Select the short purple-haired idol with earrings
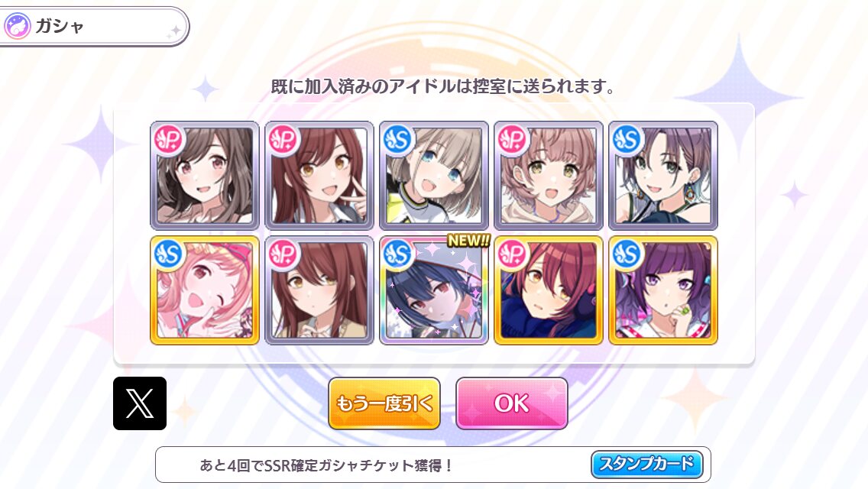The width and height of the screenshot is (868, 489). click(663, 176)
